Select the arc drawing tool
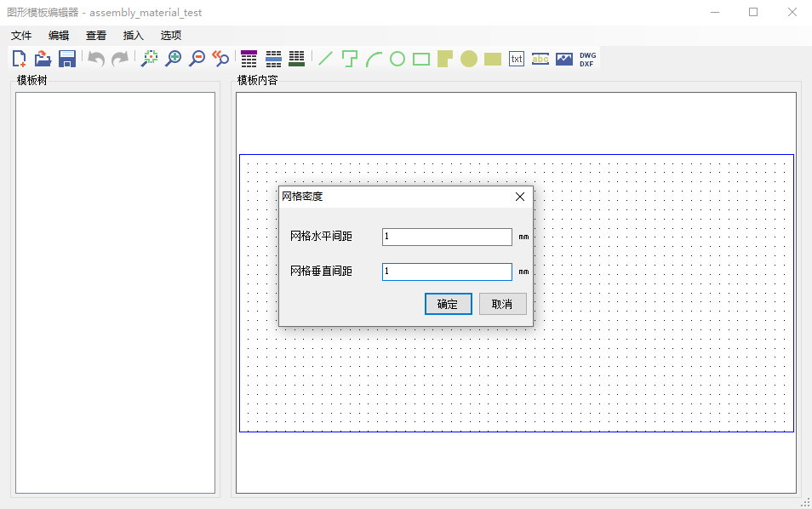The width and height of the screenshot is (812, 509). point(374,59)
